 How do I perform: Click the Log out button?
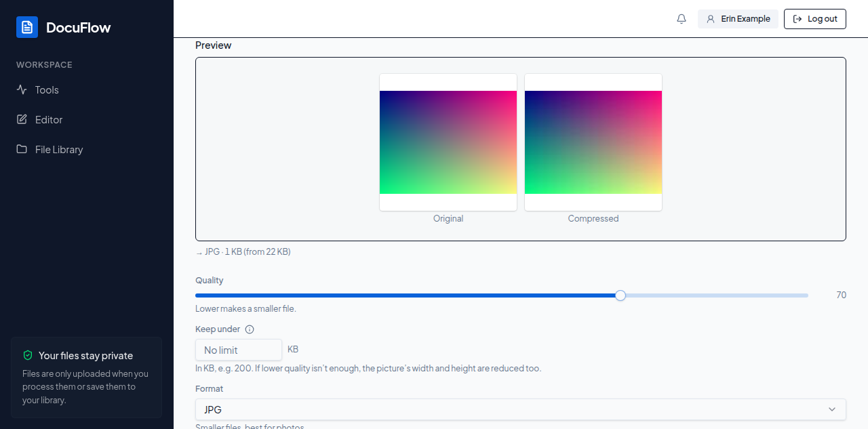point(815,19)
